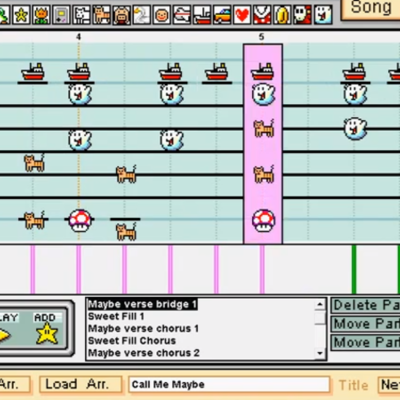Select the Boat instrument in top toolbar
Screen dimensions: 400x400
pos(202,15)
